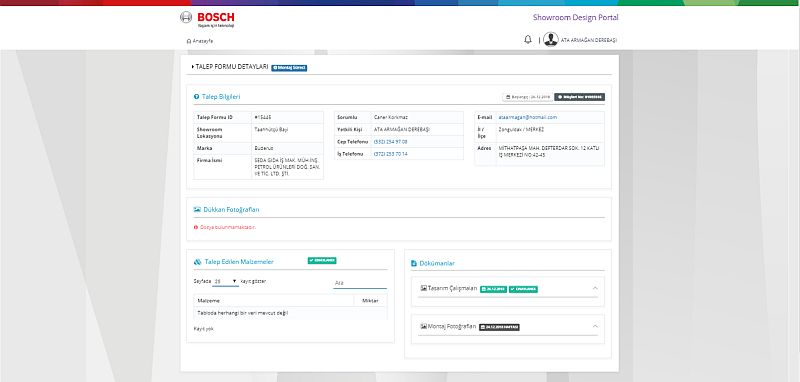Click the red file-missing warning icon
The width and height of the screenshot is (800, 382).
click(x=195, y=227)
